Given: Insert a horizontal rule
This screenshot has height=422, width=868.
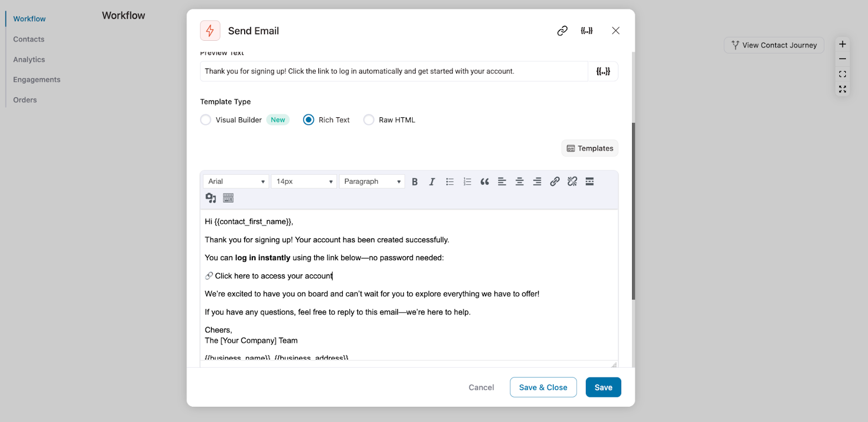Looking at the screenshot, I should tap(589, 181).
